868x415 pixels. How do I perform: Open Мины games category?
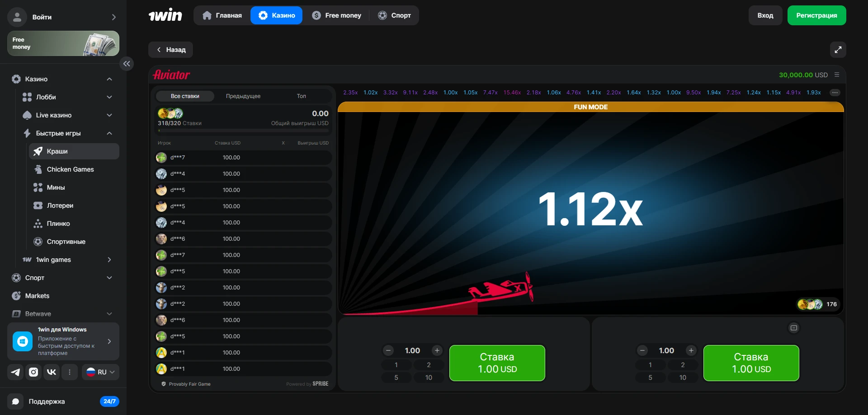click(74, 187)
